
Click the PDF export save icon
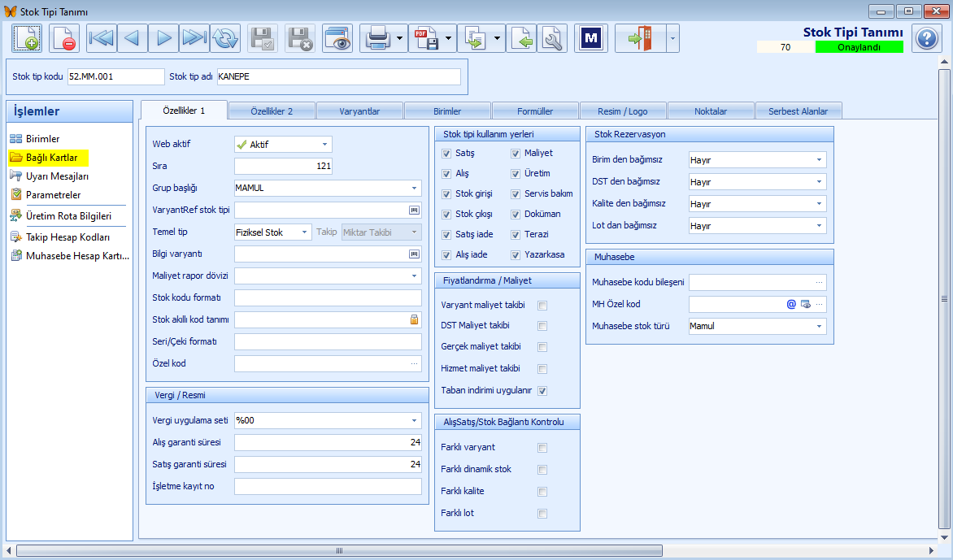[x=427, y=38]
